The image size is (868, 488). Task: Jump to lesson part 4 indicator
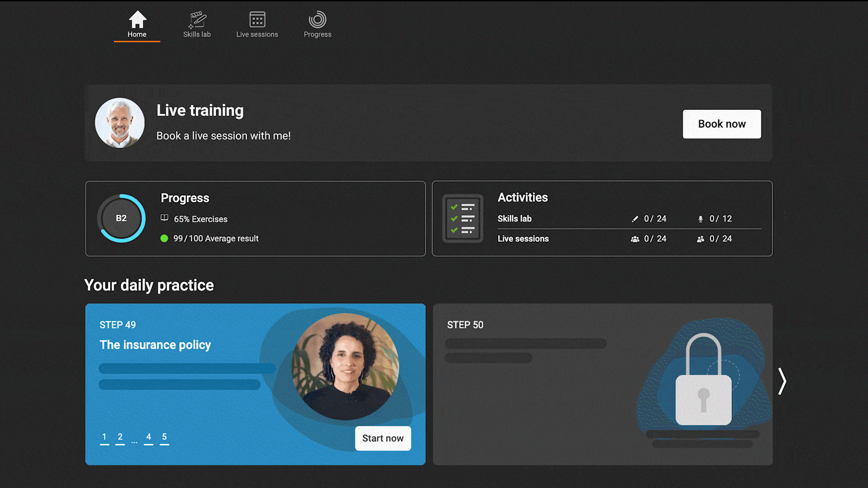148,437
